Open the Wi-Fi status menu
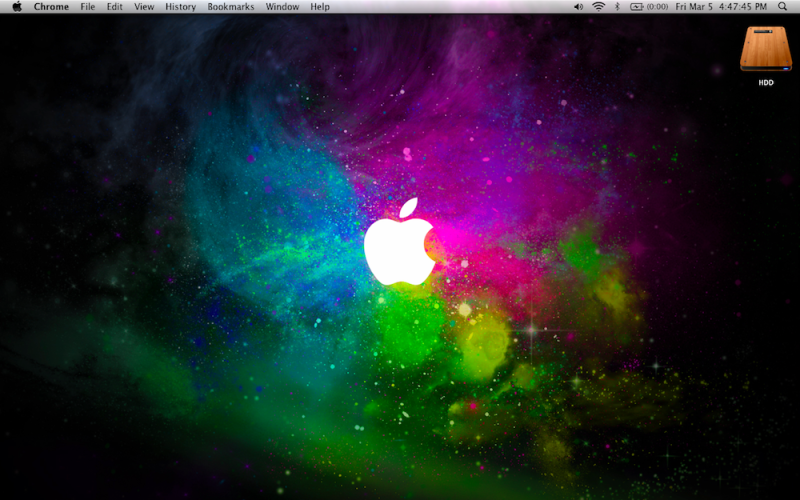Viewport: 800px width, 500px height. coord(598,7)
